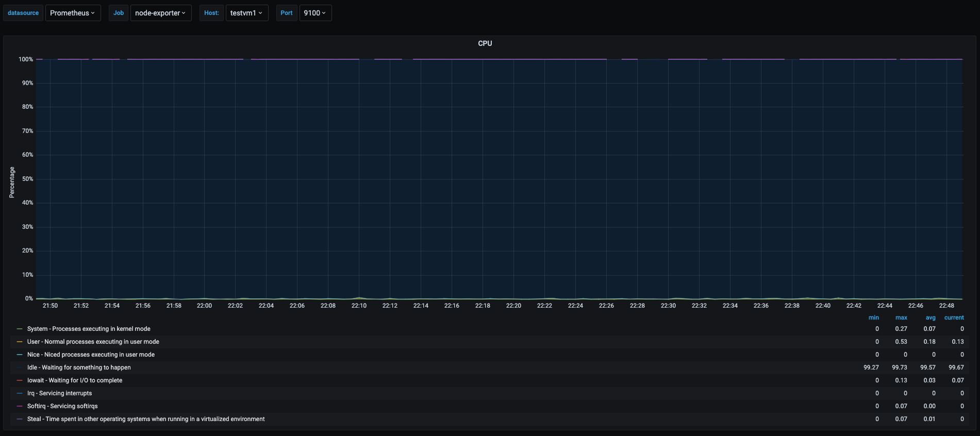Click the datasource variable label

23,13
